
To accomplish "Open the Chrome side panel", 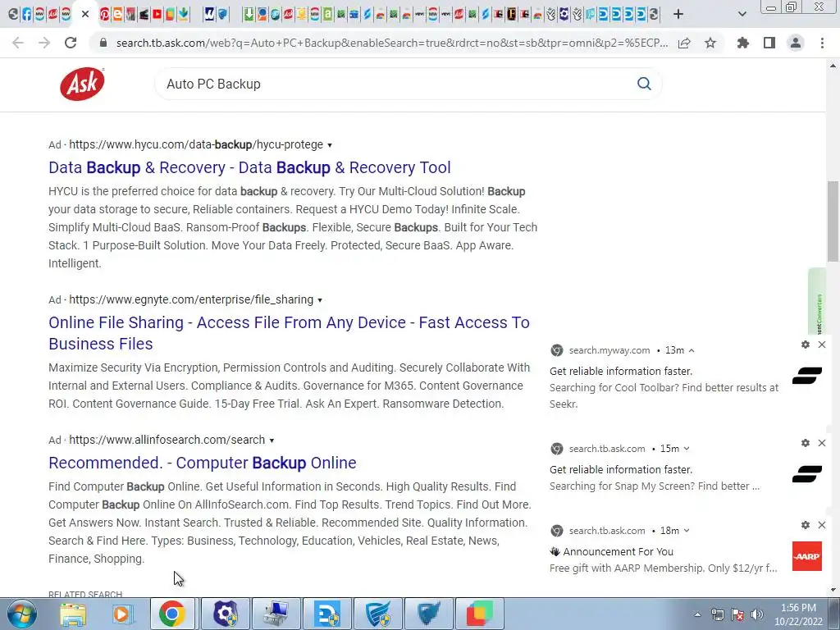I will [769, 43].
